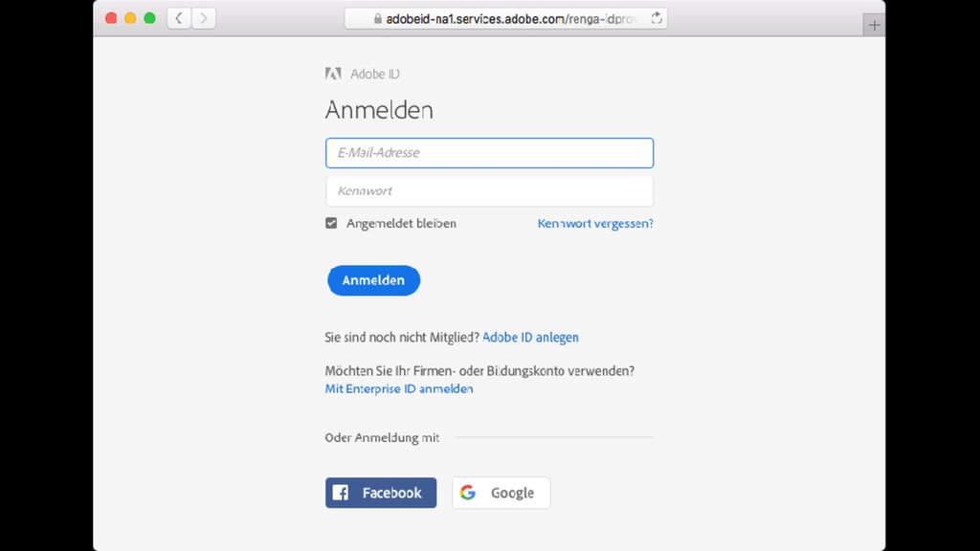
Task: Minimize the window using the yellow button
Action: (130, 18)
